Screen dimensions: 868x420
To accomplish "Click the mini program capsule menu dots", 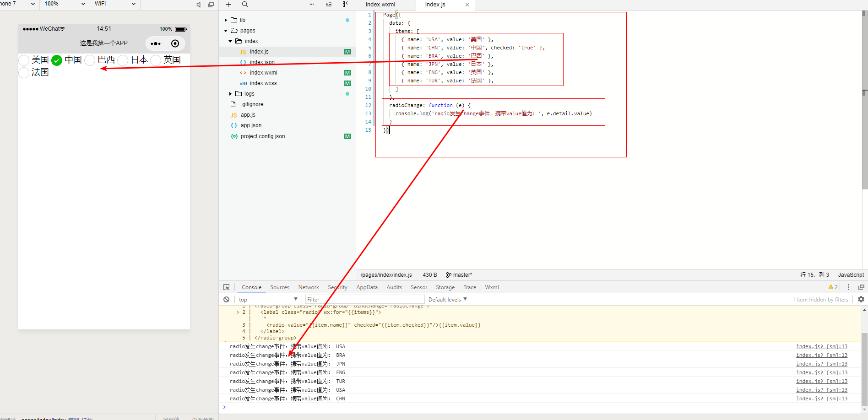I will [156, 43].
